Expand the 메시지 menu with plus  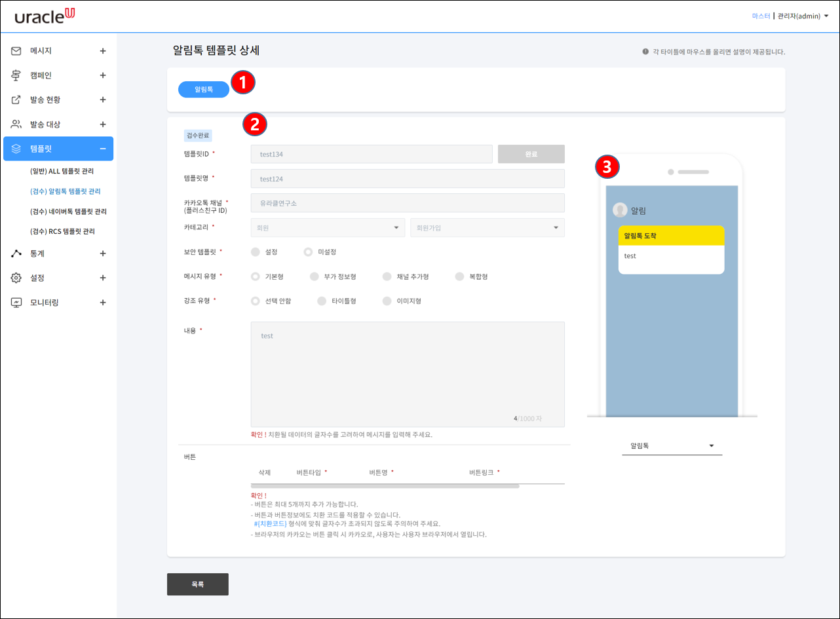point(103,50)
